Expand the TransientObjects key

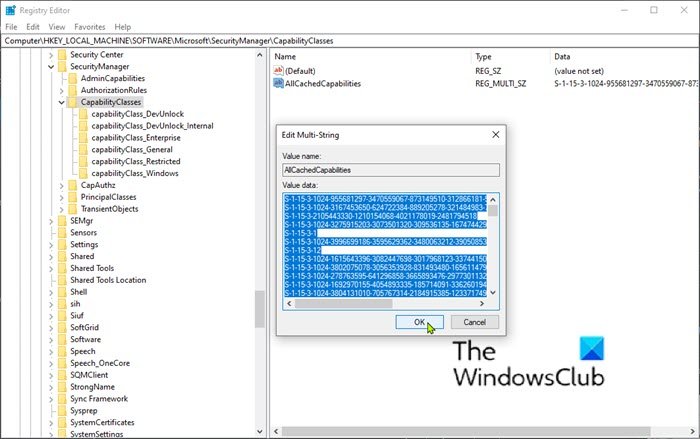pyautogui.click(x=62, y=209)
